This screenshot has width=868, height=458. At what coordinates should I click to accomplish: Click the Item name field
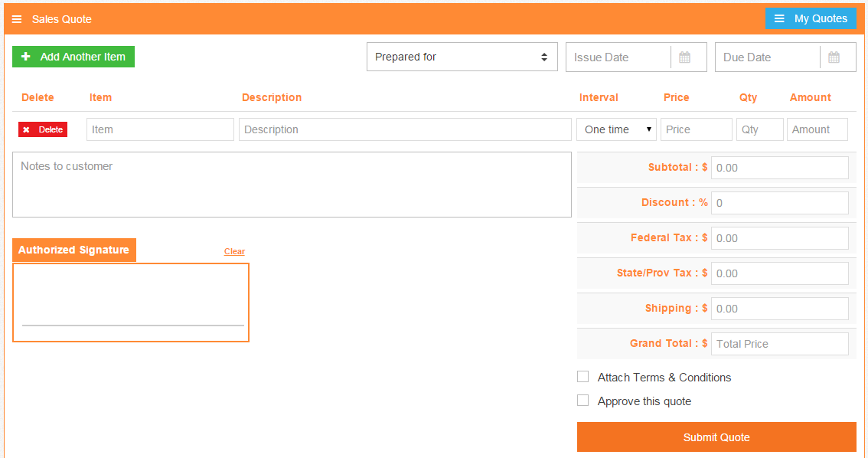pos(160,129)
